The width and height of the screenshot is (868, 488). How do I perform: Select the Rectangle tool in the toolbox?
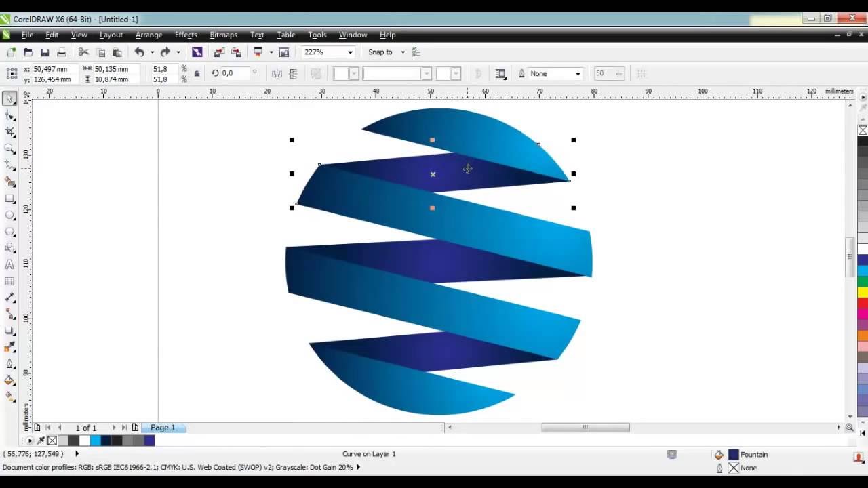pos(9,199)
